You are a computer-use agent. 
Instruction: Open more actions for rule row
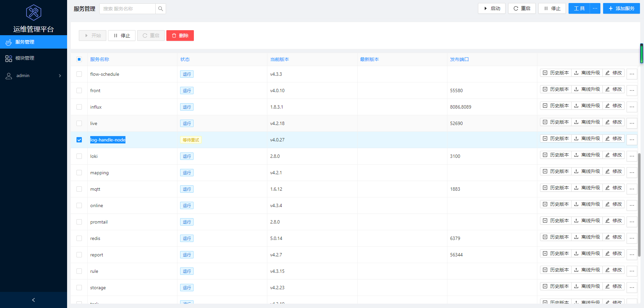(632, 271)
